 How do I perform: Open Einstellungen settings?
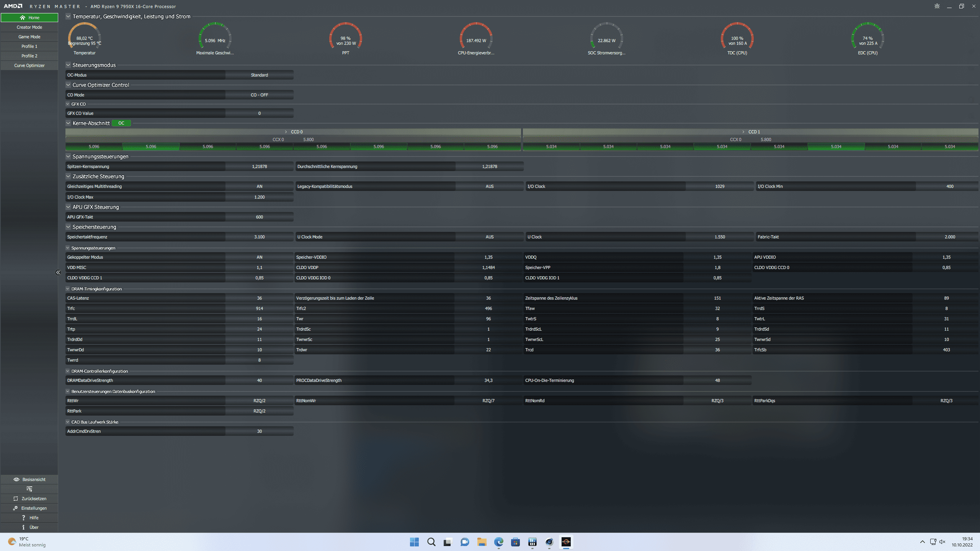pos(29,508)
